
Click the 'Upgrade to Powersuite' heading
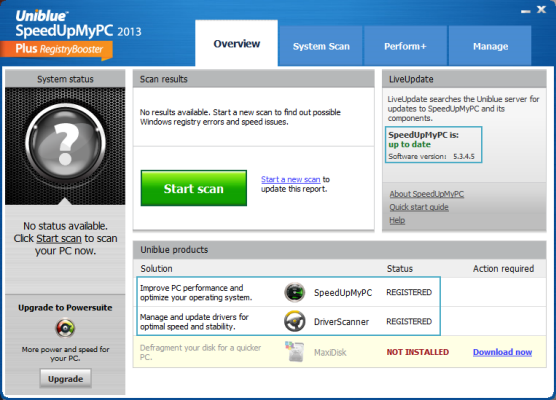pyautogui.click(x=65, y=307)
